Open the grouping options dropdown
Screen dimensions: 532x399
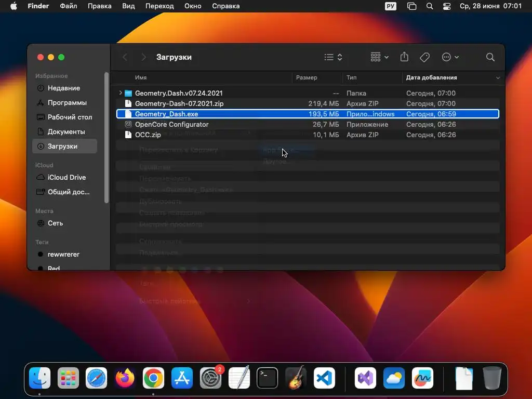(379, 57)
